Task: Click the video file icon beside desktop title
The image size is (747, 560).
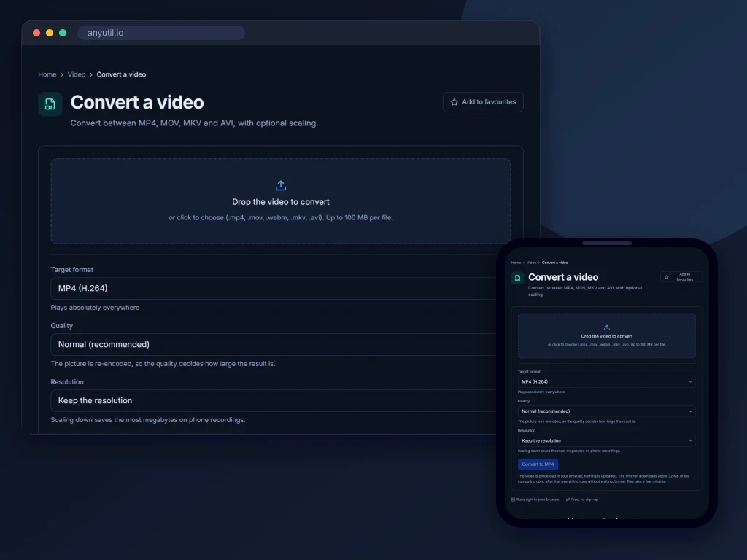Action: tap(50, 104)
